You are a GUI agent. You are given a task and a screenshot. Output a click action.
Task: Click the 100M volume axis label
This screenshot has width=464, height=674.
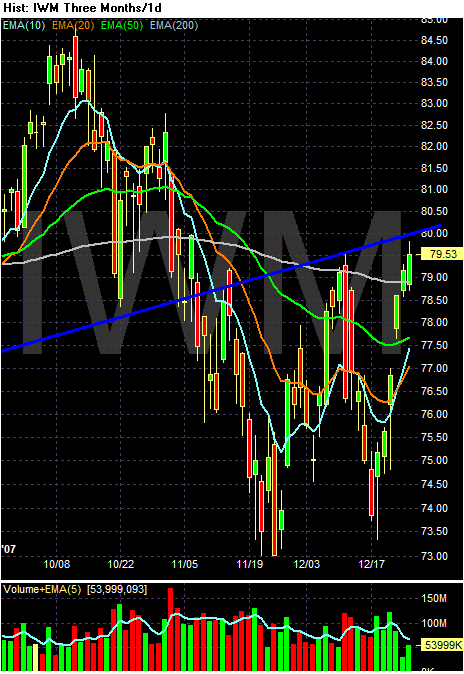point(434,623)
